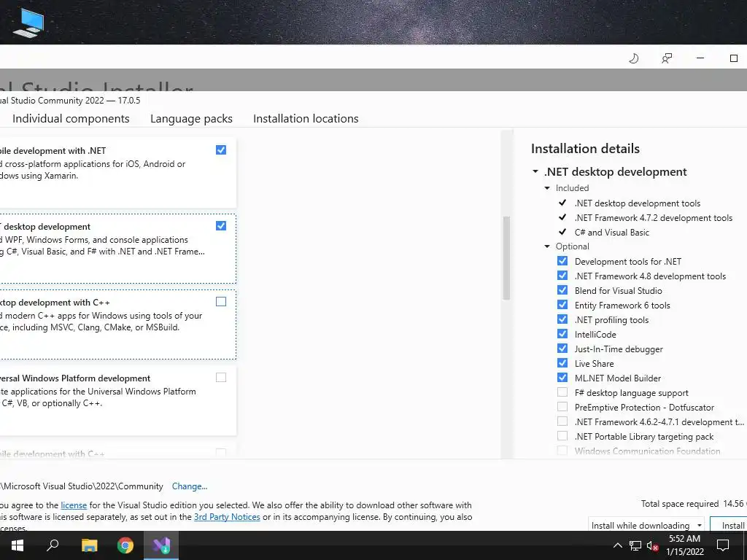747x560 pixels.
Task: Click the muted volume tray icon
Action: 652,545
